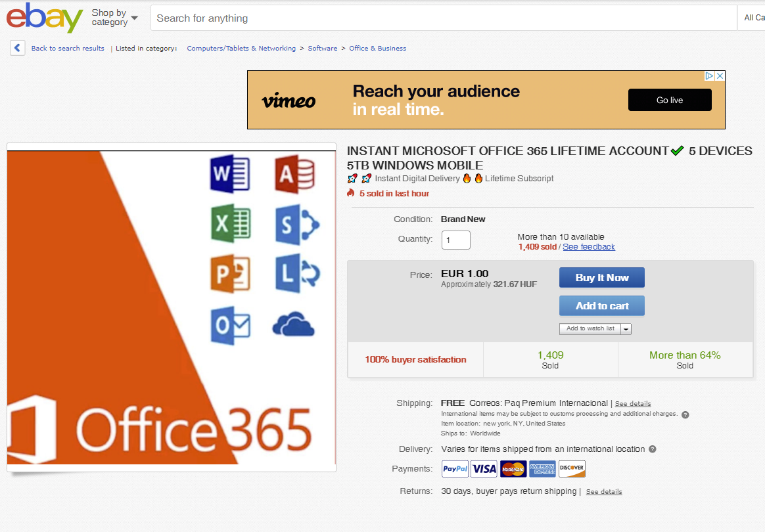Open the Shop by category dropdown

click(114, 18)
